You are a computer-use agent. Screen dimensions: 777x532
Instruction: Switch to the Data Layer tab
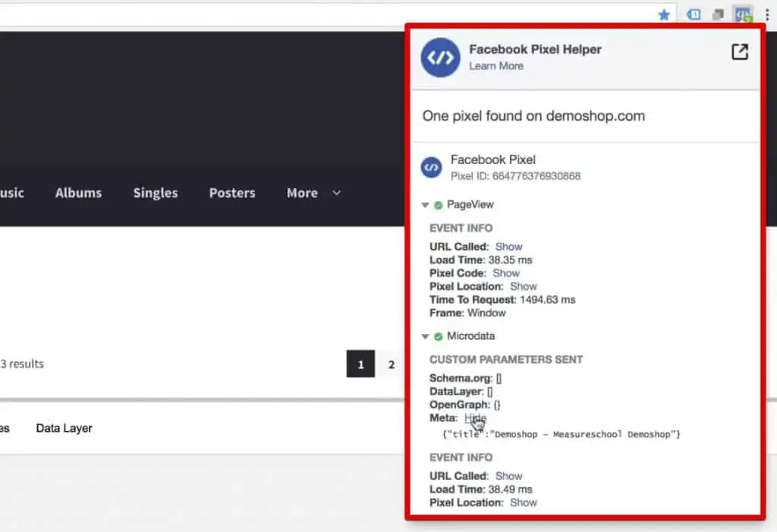tap(64, 428)
